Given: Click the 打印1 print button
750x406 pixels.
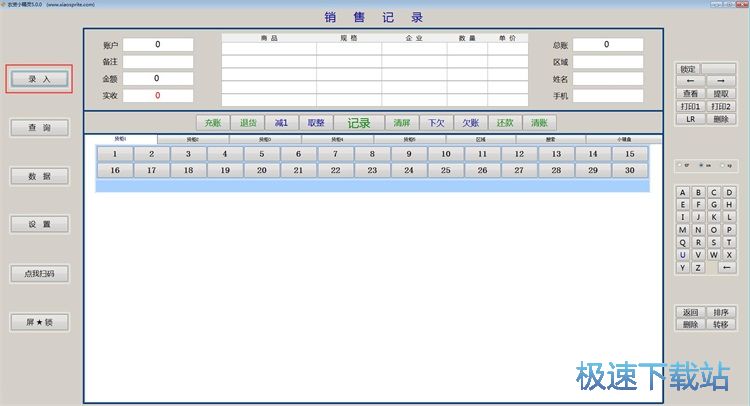Looking at the screenshot, I should 690,107.
